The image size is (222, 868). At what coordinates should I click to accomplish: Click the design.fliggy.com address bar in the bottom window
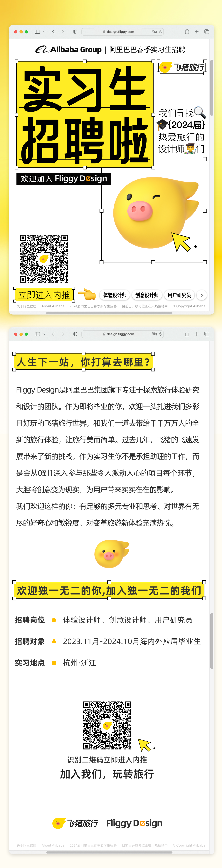[123, 334]
